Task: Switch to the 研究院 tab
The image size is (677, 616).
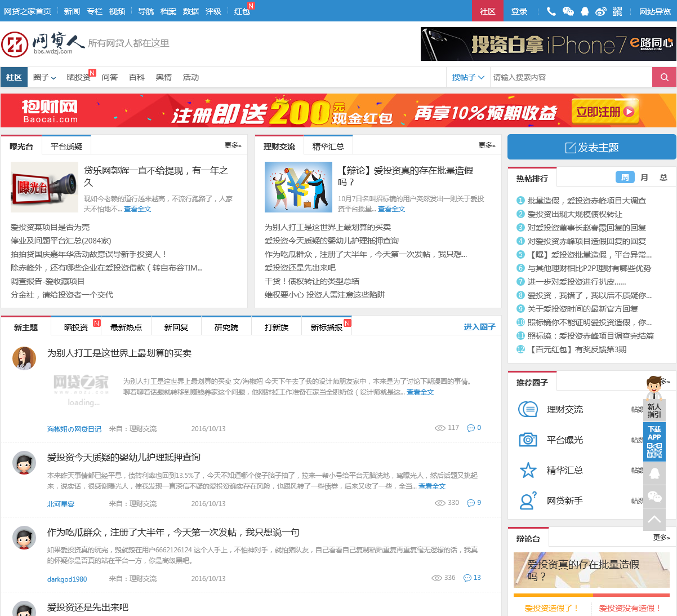Action: click(x=226, y=327)
